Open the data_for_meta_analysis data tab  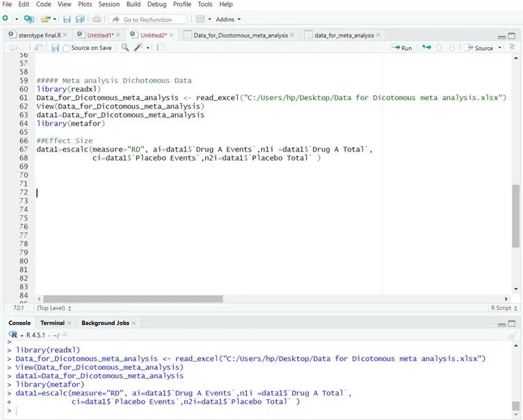point(344,35)
